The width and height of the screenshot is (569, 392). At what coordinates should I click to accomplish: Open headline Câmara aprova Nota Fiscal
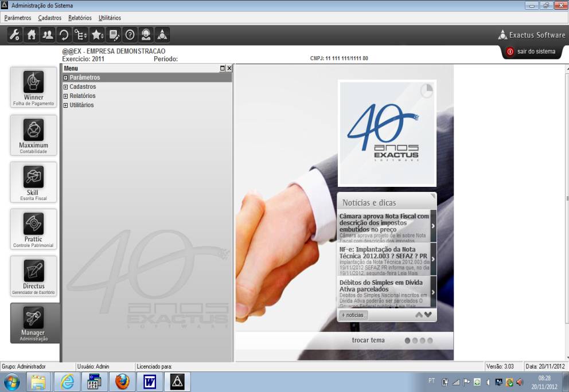(x=384, y=223)
